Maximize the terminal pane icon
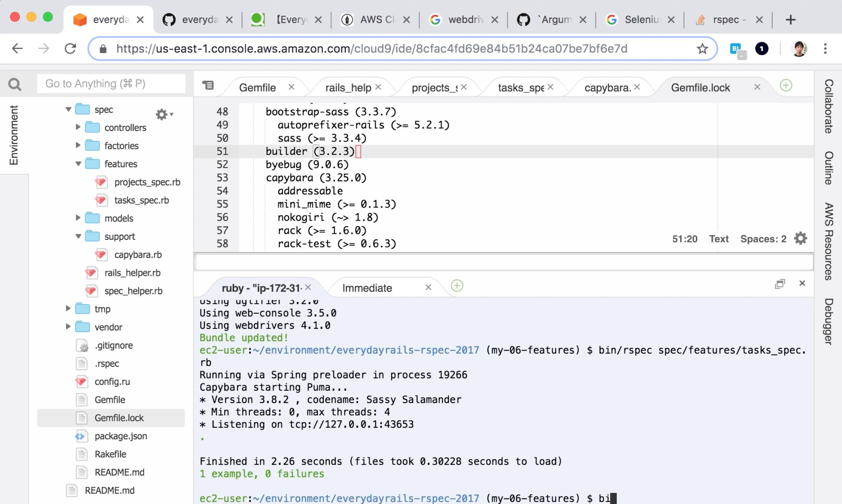 780,284
